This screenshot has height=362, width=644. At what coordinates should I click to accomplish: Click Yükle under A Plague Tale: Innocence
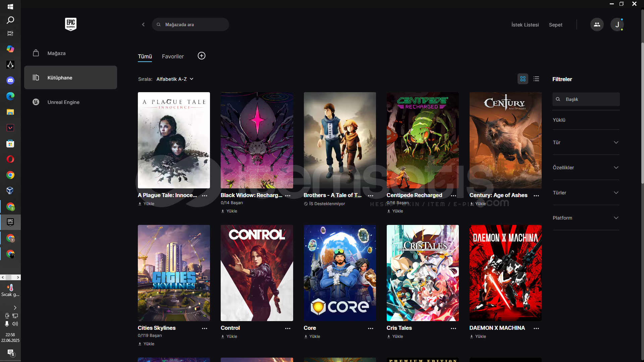[146, 204]
